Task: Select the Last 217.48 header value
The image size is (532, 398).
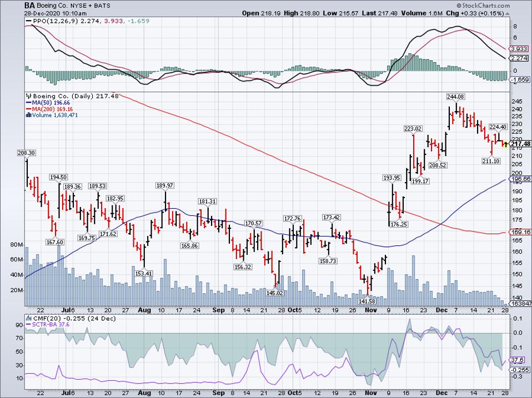Action: pyautogui.click(x=379, y=13)
